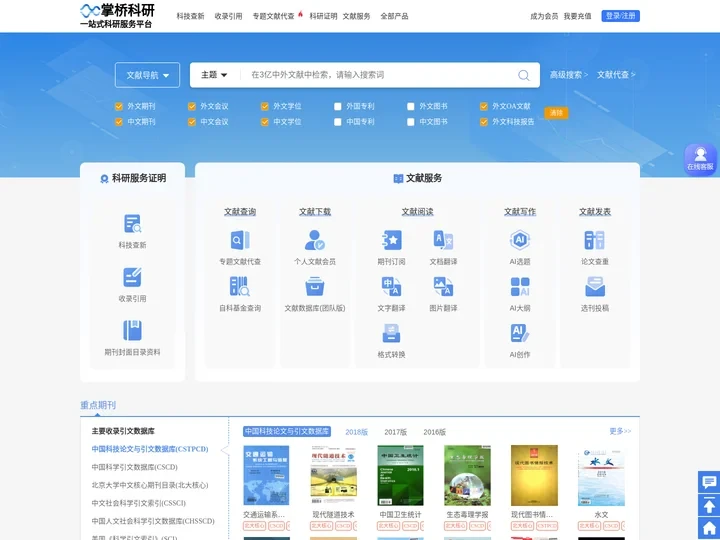Open 个人文献会员 icon
720x540 pixels.
[x=315, y=240]
